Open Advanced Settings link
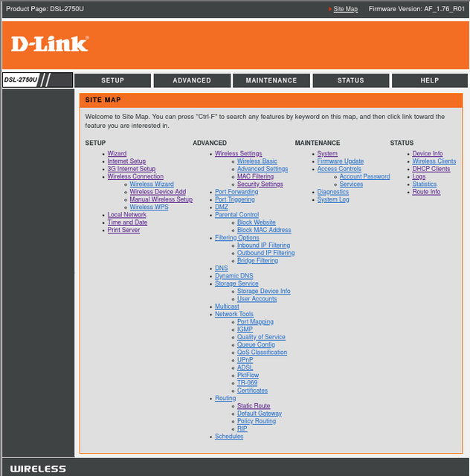 click(263, 169)
